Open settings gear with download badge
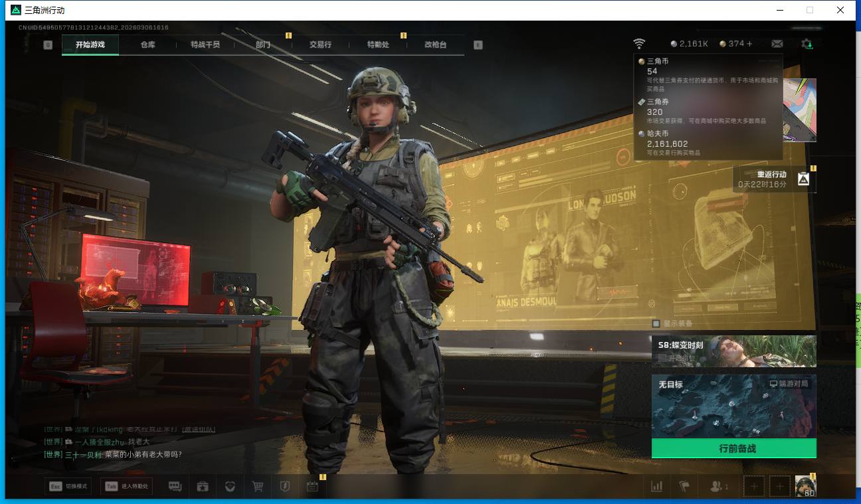Screen dimensions: 861x504 (x=807, y=44)
